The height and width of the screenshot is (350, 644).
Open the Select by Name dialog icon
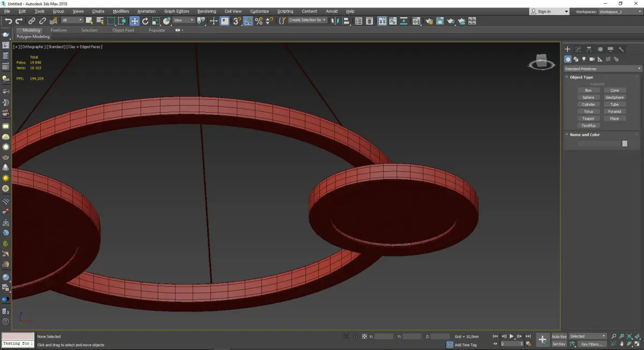point(100,21)
